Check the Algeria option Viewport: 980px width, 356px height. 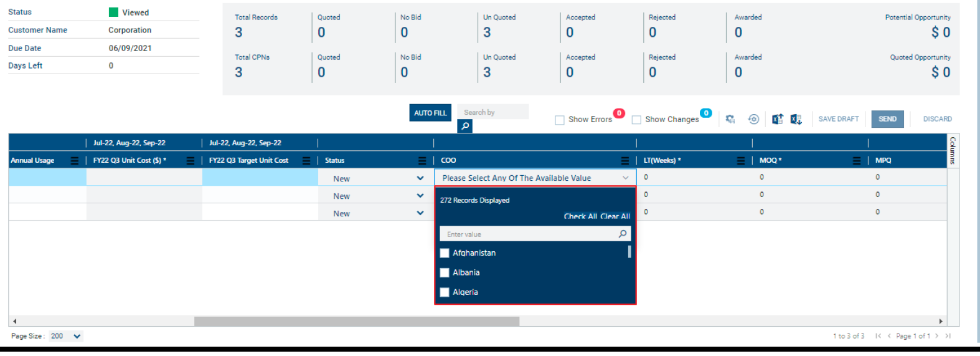[x=445, y=292]
